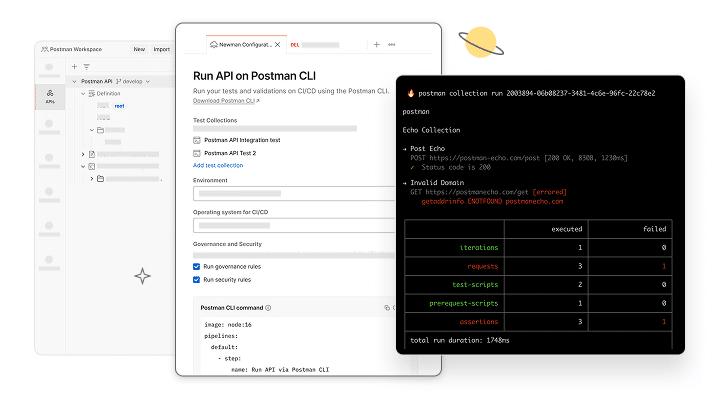Click the Newman Configuration tab cloud icon

(214, 45)
